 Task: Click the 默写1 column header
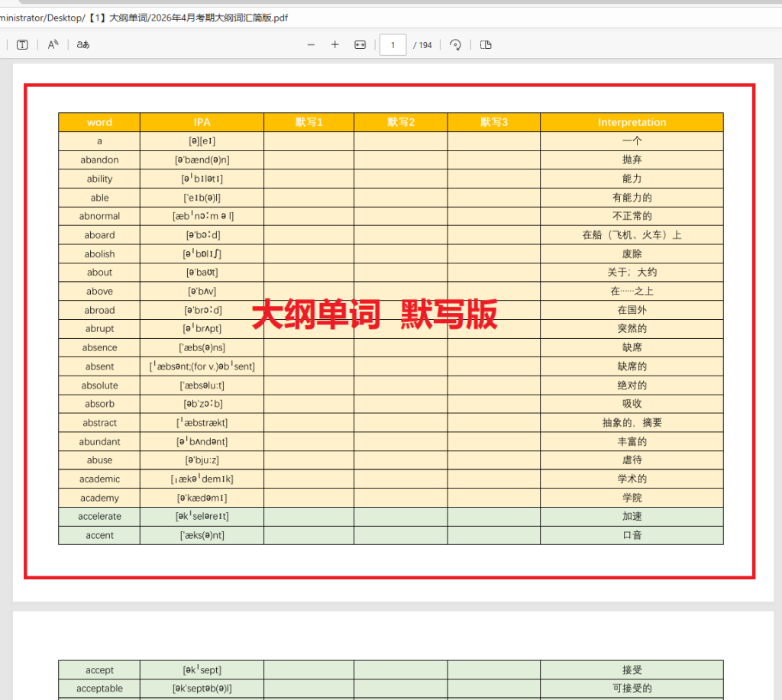click(x=309, y=122)
